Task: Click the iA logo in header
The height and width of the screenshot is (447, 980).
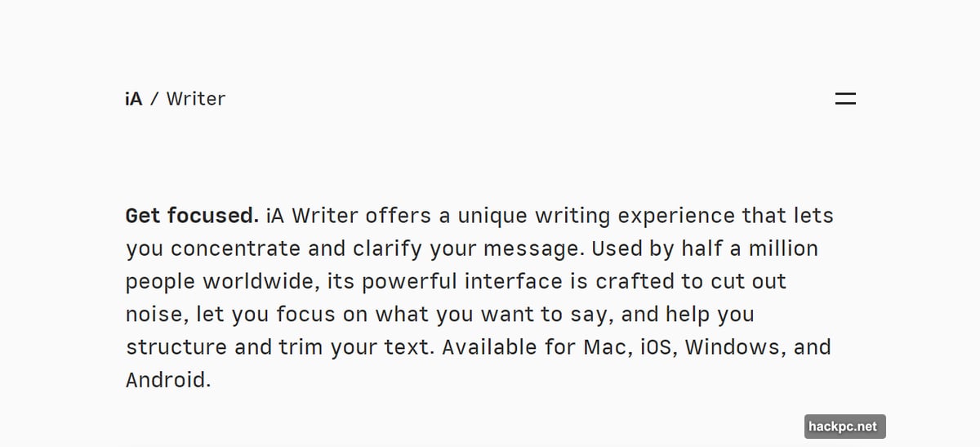Action: tap(134, 99)
